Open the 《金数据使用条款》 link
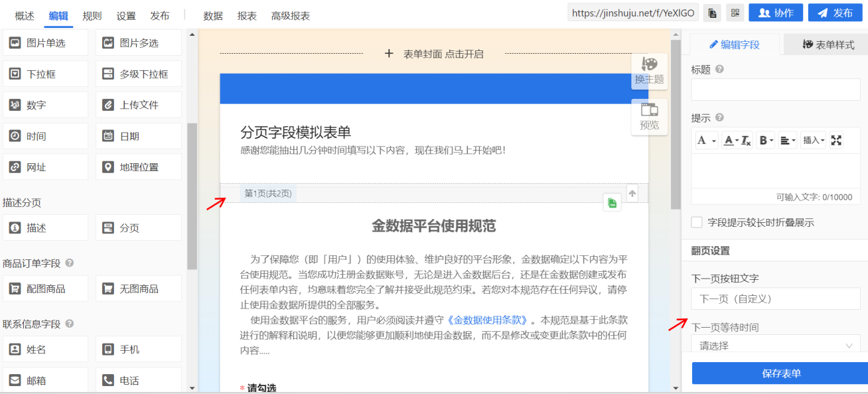The width and height of the screenshot is (868, 394). coord(488,319)
